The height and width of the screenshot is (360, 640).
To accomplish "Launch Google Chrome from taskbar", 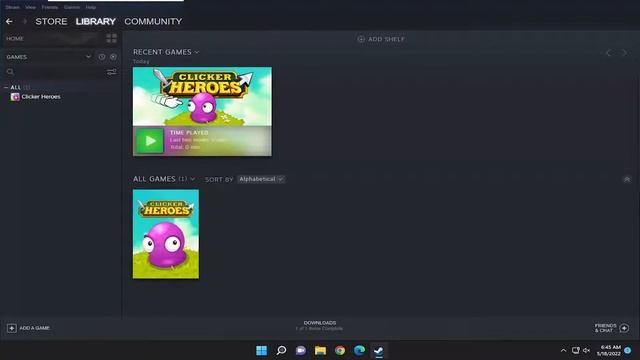I will click(340, 350).
